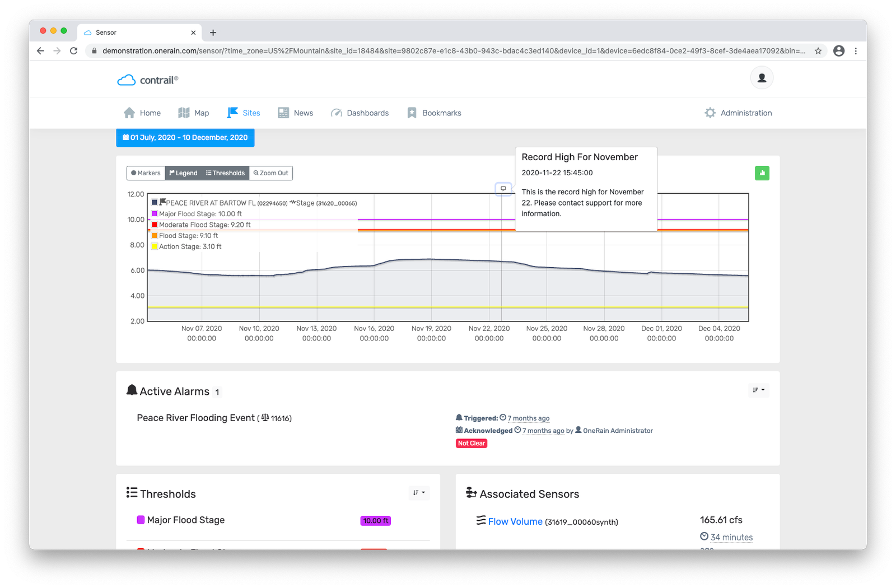Image resolution: width=896 pixels, height=588 pixels.
Task: Click the purple Major Flood Stage swatch
Action: [x=141, y=520]
